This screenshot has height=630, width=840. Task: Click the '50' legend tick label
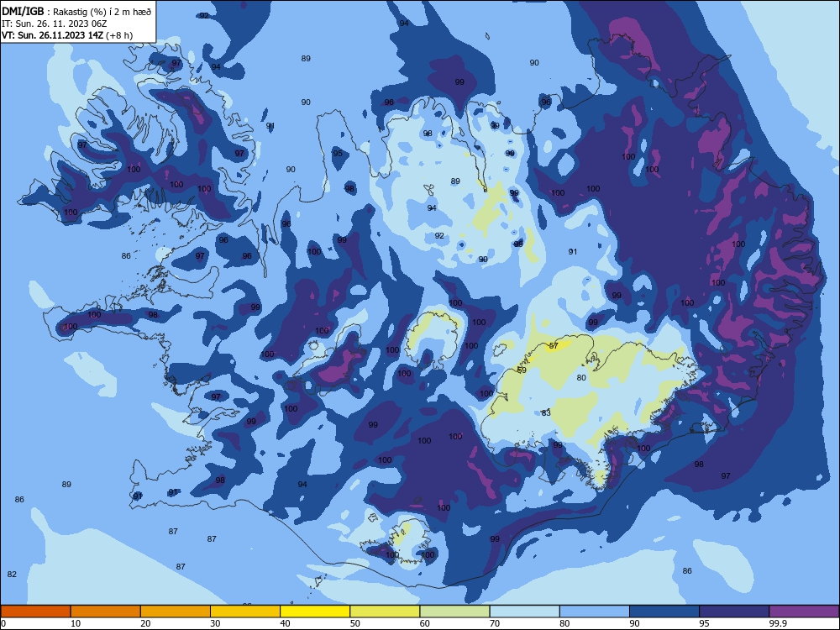click(354, 623)
